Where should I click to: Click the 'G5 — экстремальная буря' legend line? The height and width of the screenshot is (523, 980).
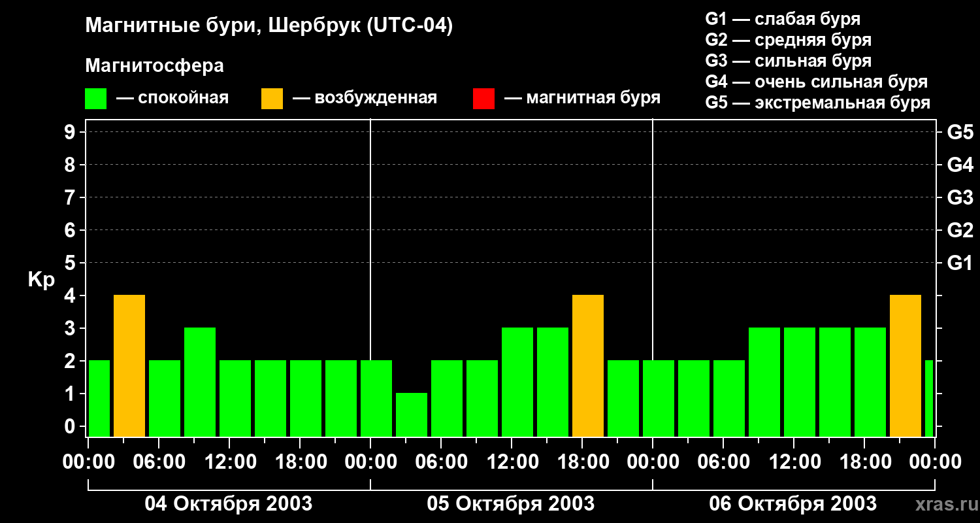(x=818, y=103)
